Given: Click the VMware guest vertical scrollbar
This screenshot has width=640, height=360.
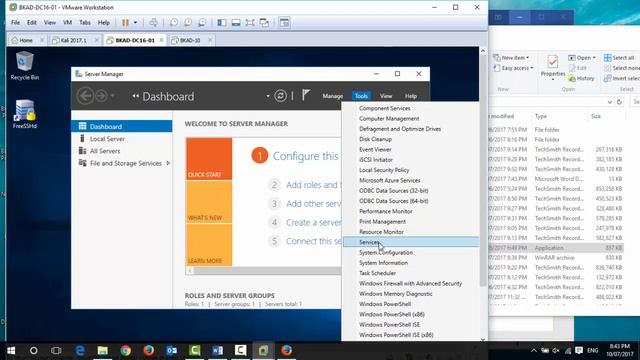Looking at the screenshot, I should point(483,171).
